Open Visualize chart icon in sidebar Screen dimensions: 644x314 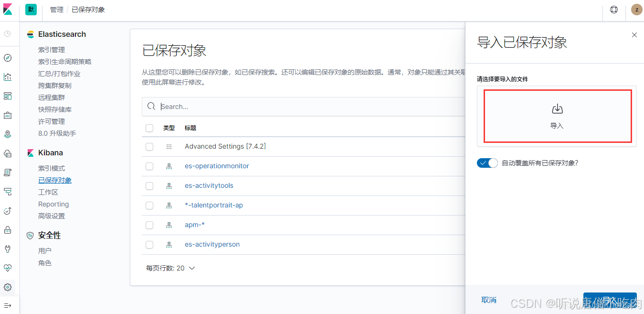(8, 77)
